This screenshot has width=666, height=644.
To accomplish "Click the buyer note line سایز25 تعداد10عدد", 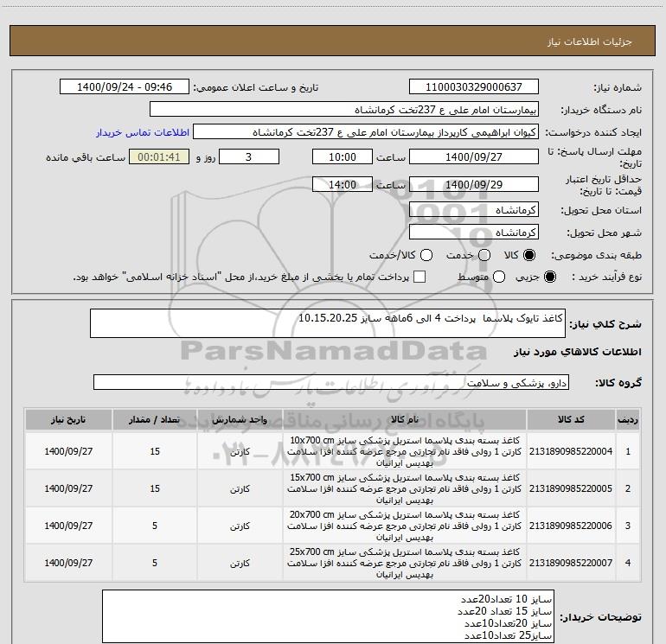I will pos(508,635).
